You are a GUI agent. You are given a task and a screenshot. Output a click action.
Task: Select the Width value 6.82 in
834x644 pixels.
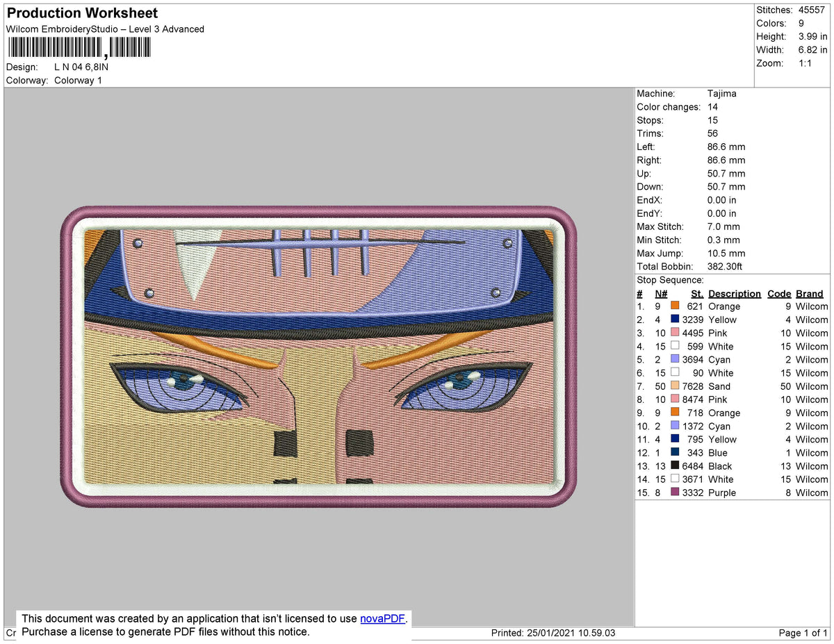tap(812, 50)
